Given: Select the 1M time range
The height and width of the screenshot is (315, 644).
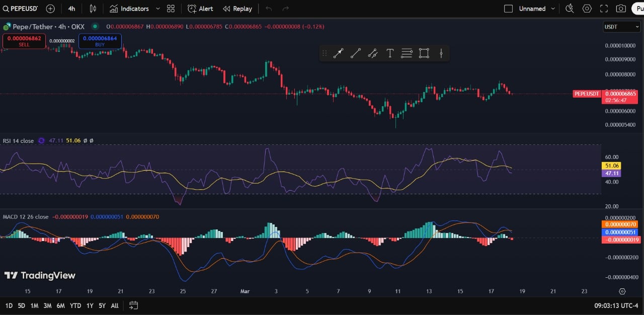Looking at the screenshot, I should click(x=34, y=305).
